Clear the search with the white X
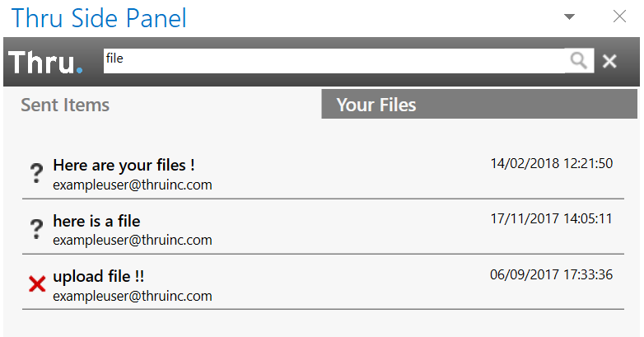 click(x=609, y=61)
